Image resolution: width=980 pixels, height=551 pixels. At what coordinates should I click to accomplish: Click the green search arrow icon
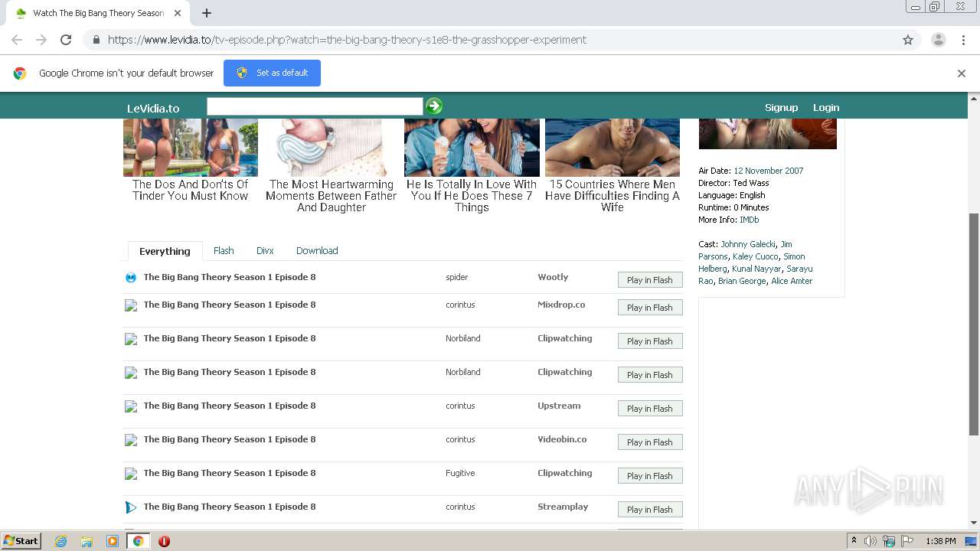434,106
